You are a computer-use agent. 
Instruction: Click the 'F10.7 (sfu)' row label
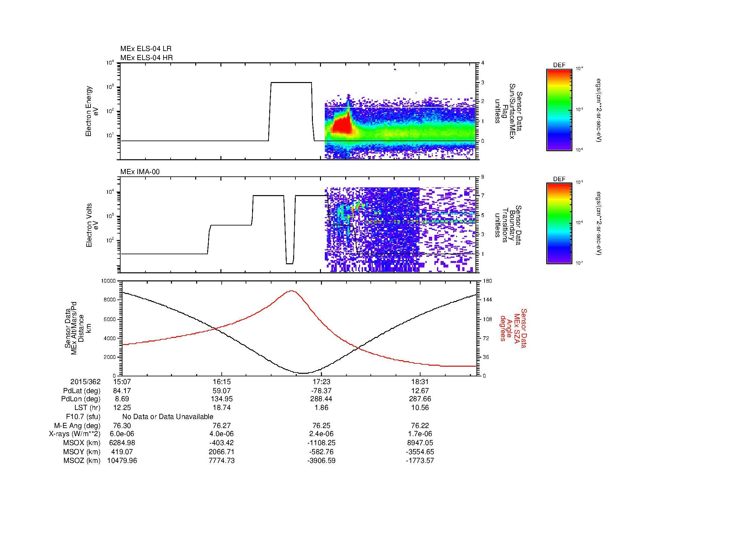[83, 417]
